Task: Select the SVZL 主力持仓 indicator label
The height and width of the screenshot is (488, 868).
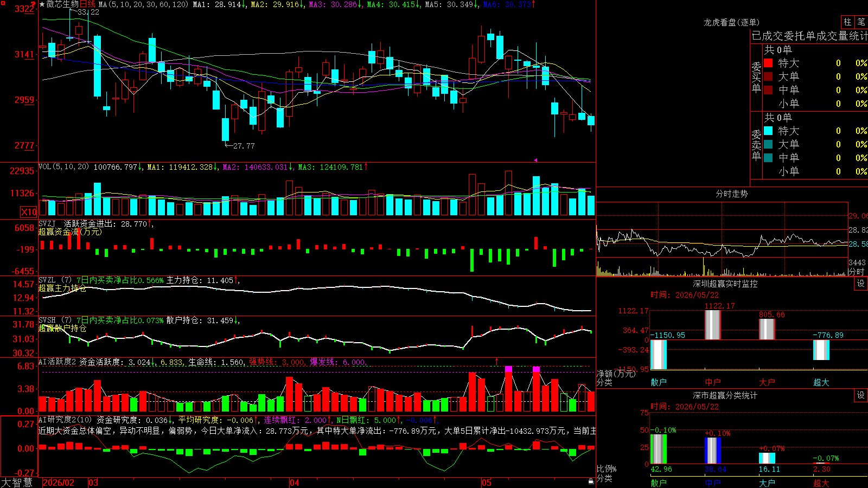Action: [x=55, y=280]
